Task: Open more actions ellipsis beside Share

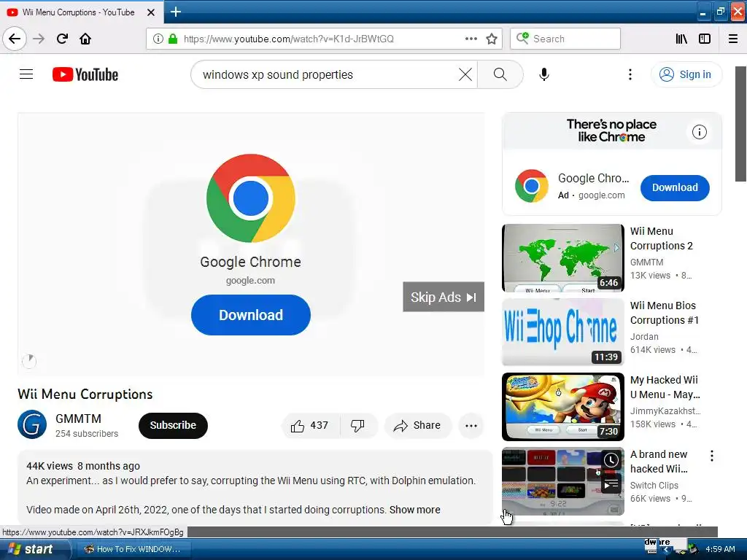Action: [471, 426]
